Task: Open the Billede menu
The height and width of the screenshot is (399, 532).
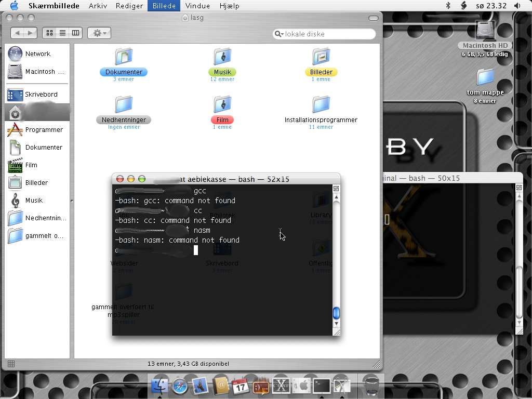Action: coord(164,6)
